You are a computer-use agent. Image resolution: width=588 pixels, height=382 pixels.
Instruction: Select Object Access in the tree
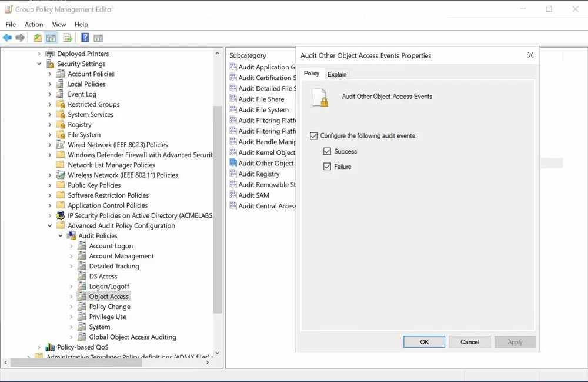click(x=109, y=297)
